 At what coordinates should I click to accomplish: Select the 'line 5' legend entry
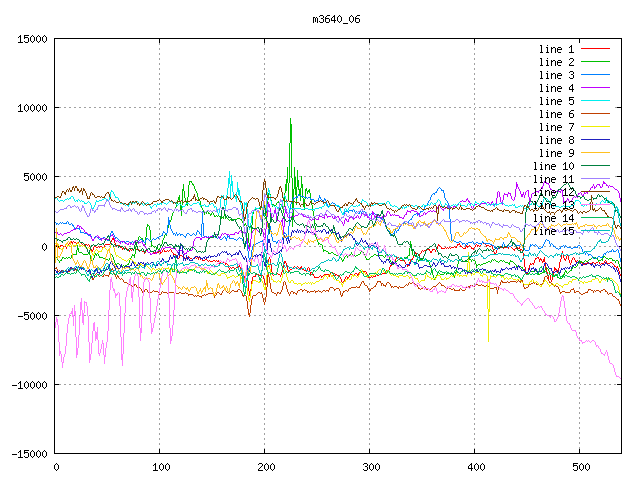556,101
